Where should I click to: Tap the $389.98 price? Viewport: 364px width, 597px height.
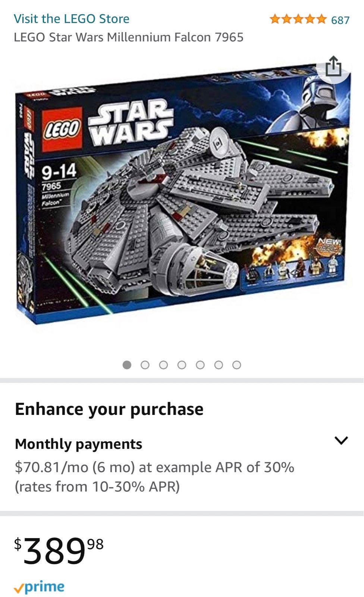coord(59,550)
